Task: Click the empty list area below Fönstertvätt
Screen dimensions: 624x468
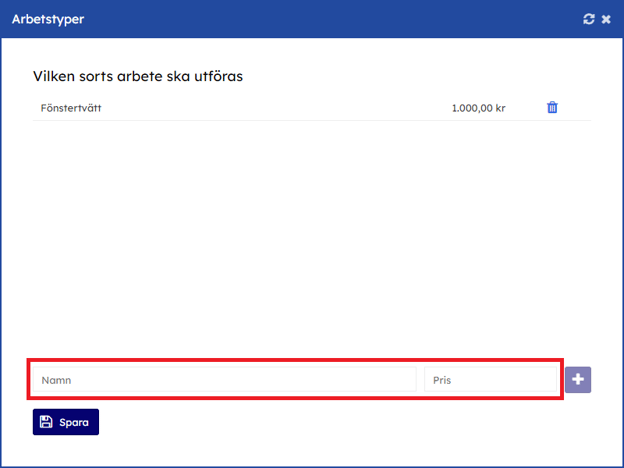Action: point(310,230)
